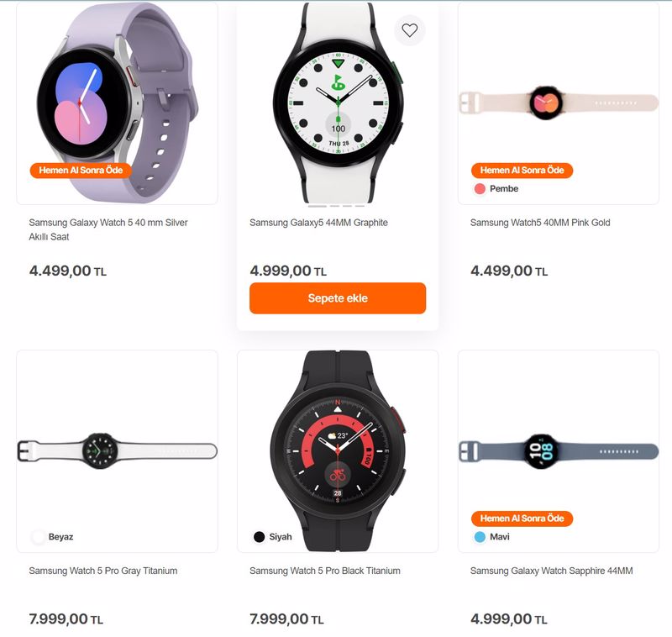Open the Pink Gold watch thumbnail
672x637 pixels.
pos(559,103)
